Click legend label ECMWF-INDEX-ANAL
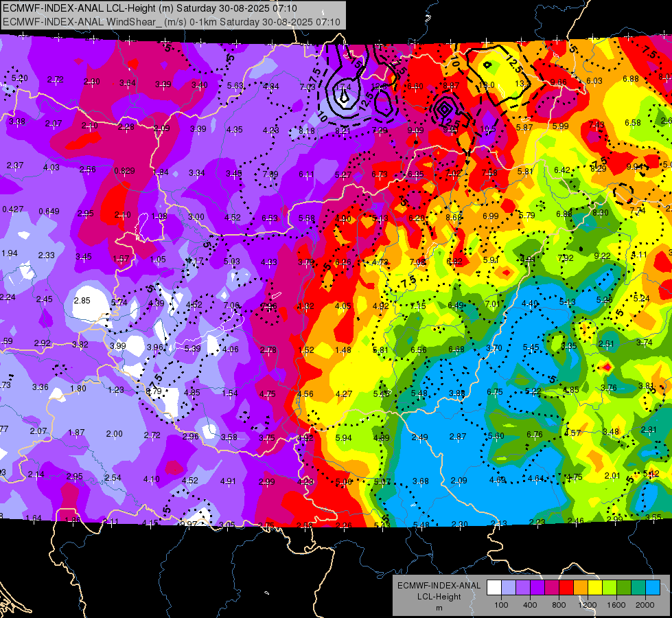Screen dimensions: 672x618 439,586
